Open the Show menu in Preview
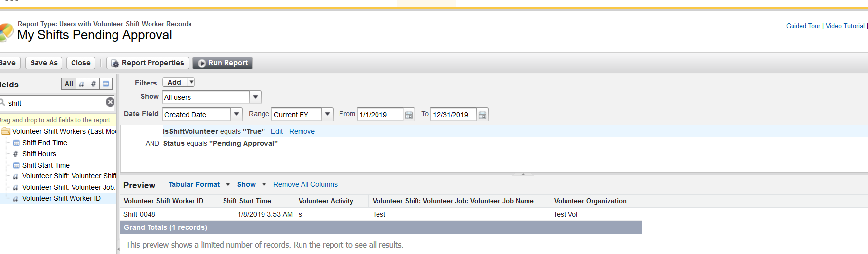Screen dimensions: 868x254 pyautogui.click(x=252, y=184)
